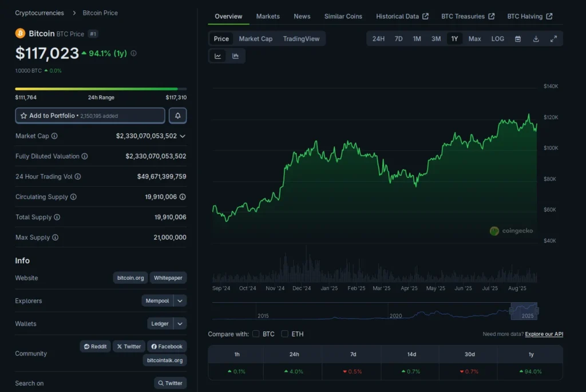Switch to candlestick chart view icon
586x392 pixels.
click(235, 56)
